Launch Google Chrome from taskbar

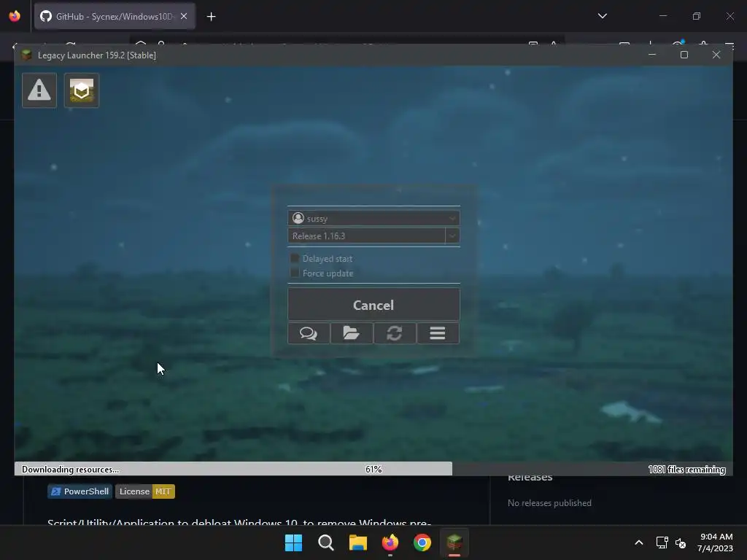pyautogui.click(x=422, y=542)
